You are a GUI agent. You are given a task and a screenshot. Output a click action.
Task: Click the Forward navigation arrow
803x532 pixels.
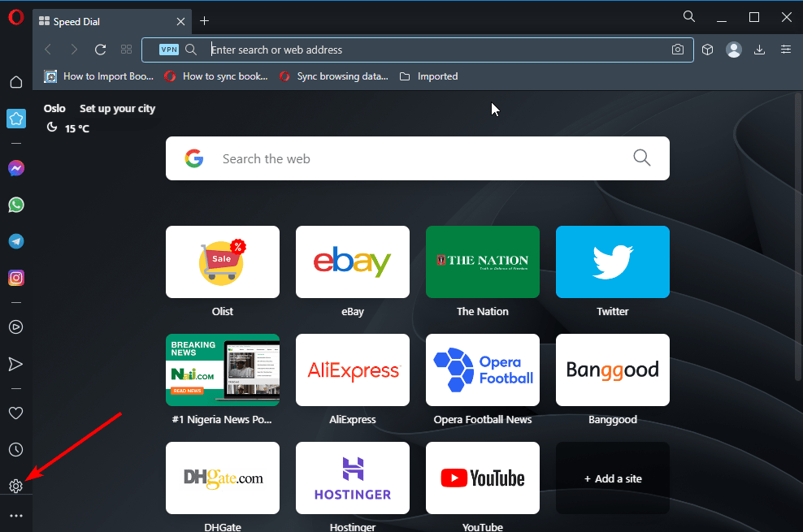pos(74,50)
